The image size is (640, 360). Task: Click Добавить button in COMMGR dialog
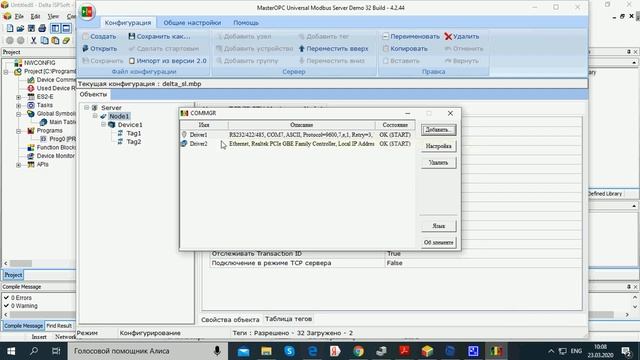[x=438, y=130]
